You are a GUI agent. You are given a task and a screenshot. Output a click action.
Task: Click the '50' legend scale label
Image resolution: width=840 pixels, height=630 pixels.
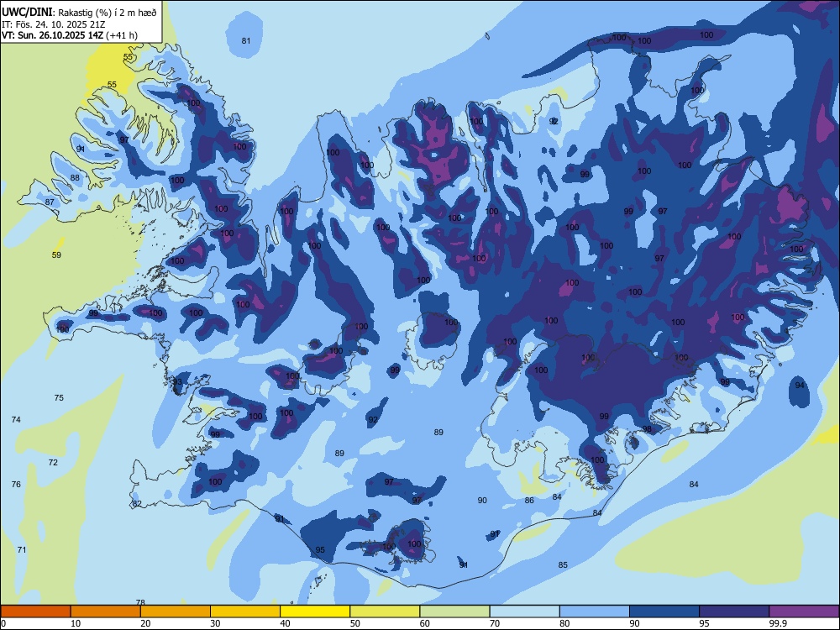pos(354,623)
